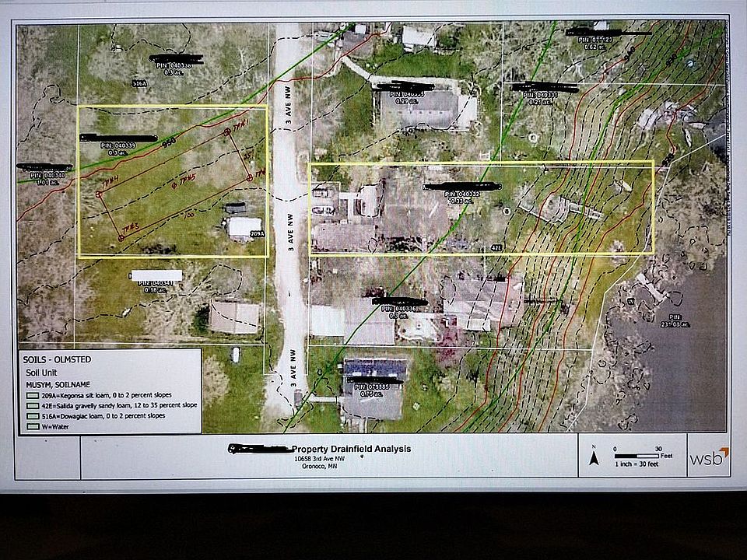Click the 516A soil unit label
The image size is (747, 560).
[140, 82]
